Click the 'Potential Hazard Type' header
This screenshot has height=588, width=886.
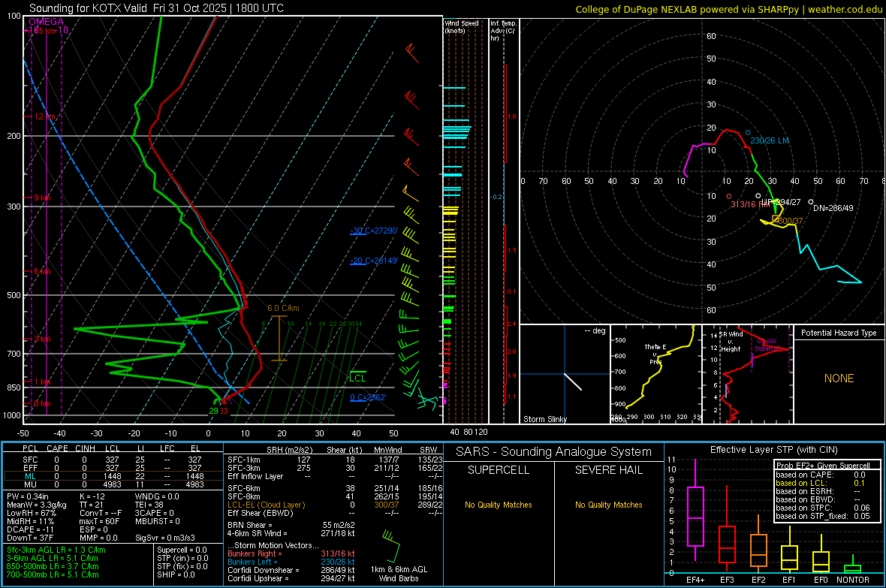point(839,333)
